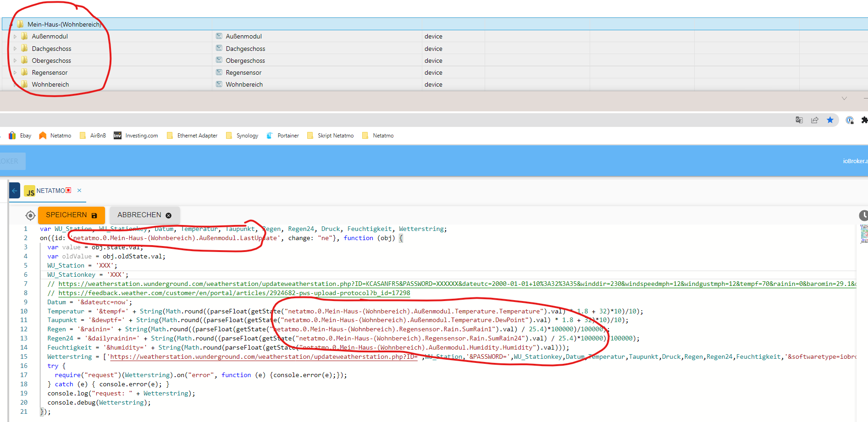The image size is (868, 422).
Task: Open the clock schedule icon at editor right
Action: (863, 215)
